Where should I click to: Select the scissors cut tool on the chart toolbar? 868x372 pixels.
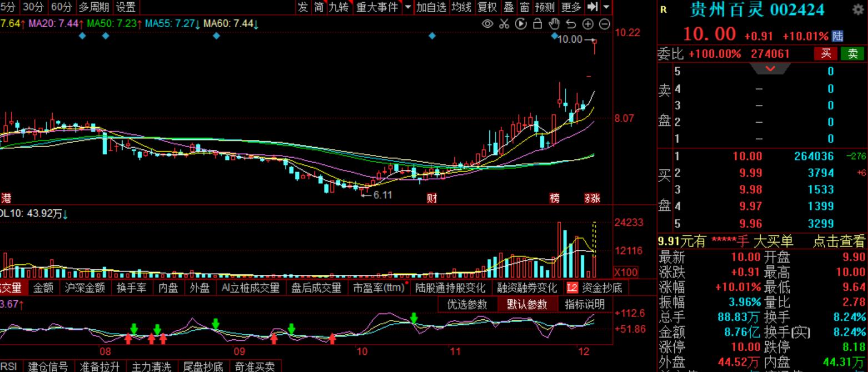[x=504, y=24]
